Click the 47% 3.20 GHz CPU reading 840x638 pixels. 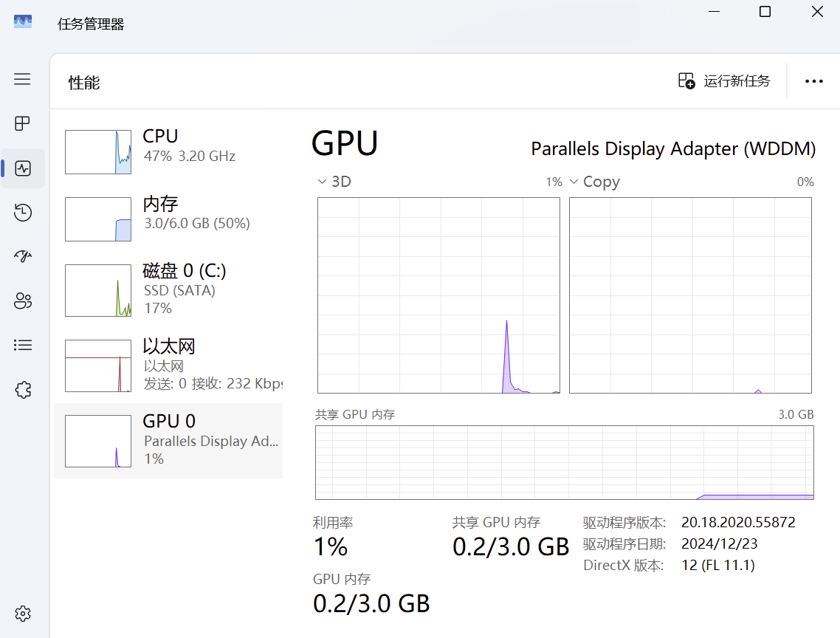pyautogui.click(x=190, y=156)
